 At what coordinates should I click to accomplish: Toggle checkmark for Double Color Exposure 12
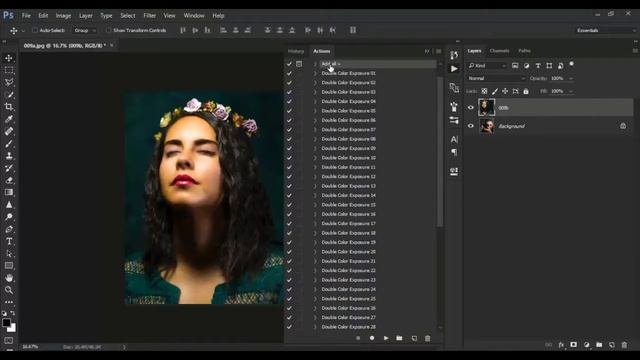tap(289, 177)
